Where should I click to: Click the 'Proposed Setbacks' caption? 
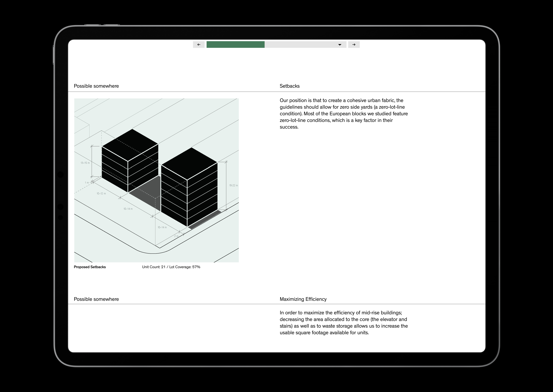tap(90, 267)
